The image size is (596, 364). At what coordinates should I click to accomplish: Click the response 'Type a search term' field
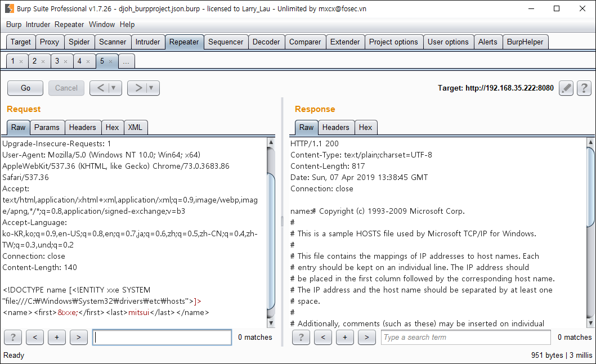[x=465, y=337]
